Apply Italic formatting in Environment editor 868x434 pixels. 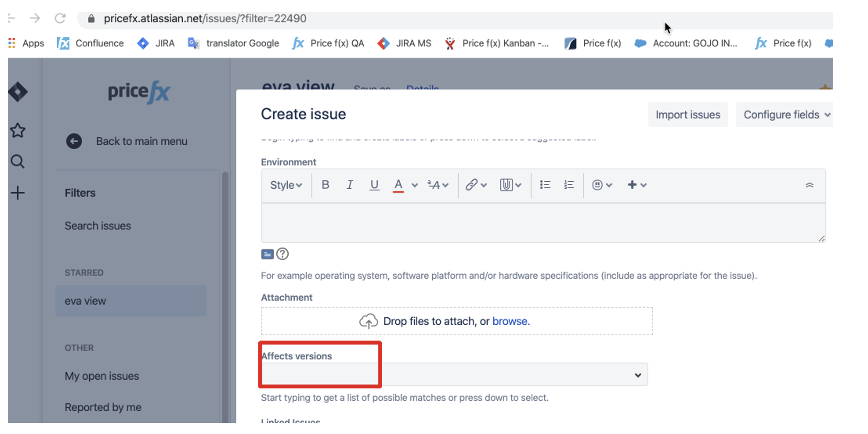[x=350, y=185]
